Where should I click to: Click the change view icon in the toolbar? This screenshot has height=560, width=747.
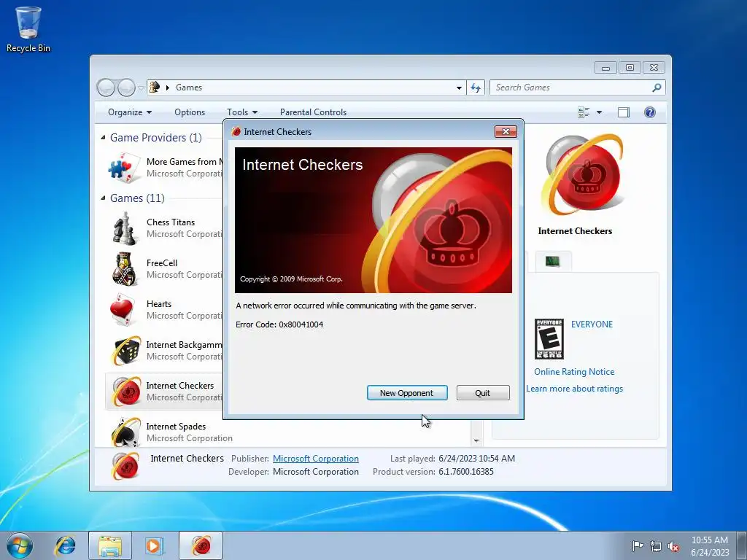click(584, 112)
